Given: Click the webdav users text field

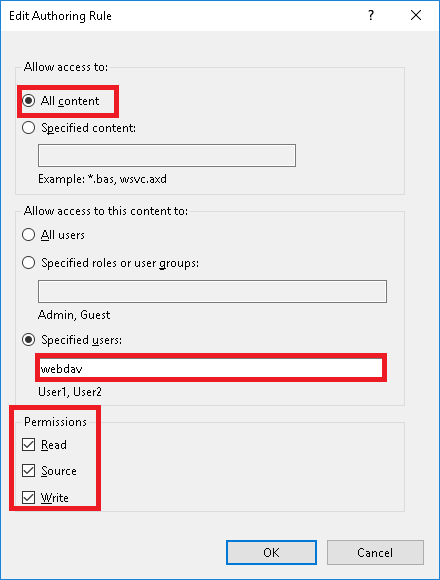Looking at the screenshot, I should [x=211, y=368].
